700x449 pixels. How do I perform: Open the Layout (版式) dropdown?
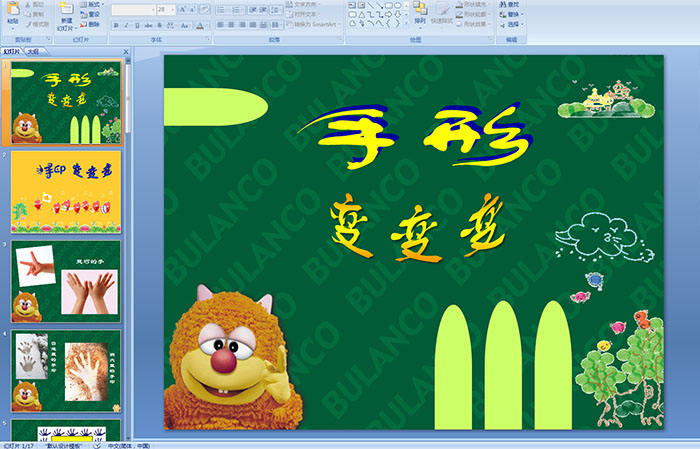(92, 4)
